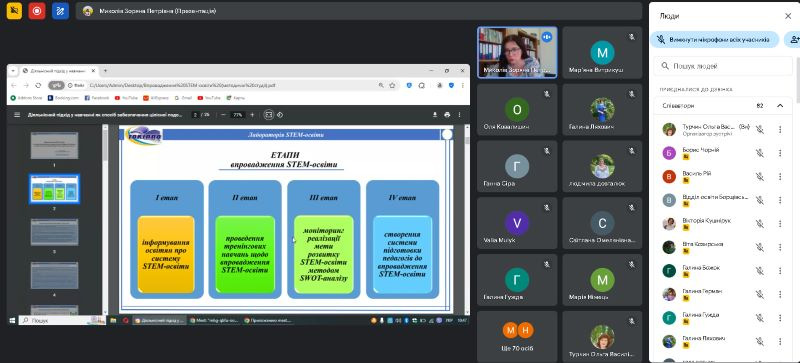This screenshot has width=800, height=363.
Task: Open a new browser tab with the plus button
Action: [x=106, y=70]
